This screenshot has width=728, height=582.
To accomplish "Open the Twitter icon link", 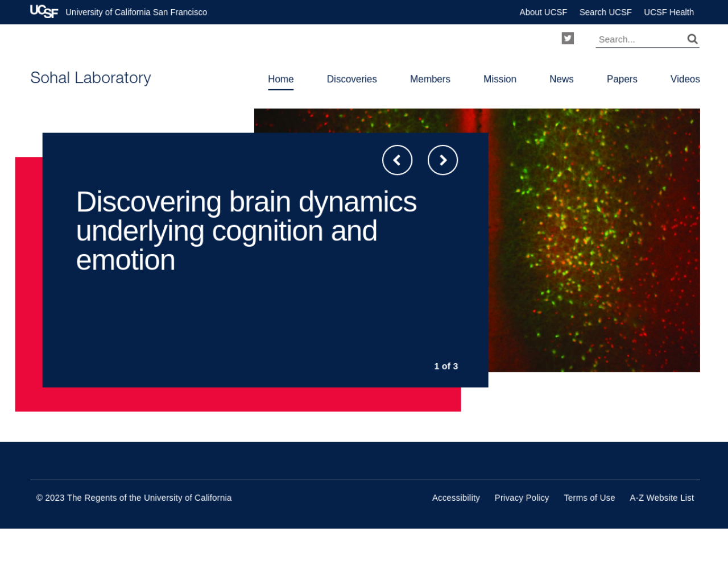I will pos(568,38).
